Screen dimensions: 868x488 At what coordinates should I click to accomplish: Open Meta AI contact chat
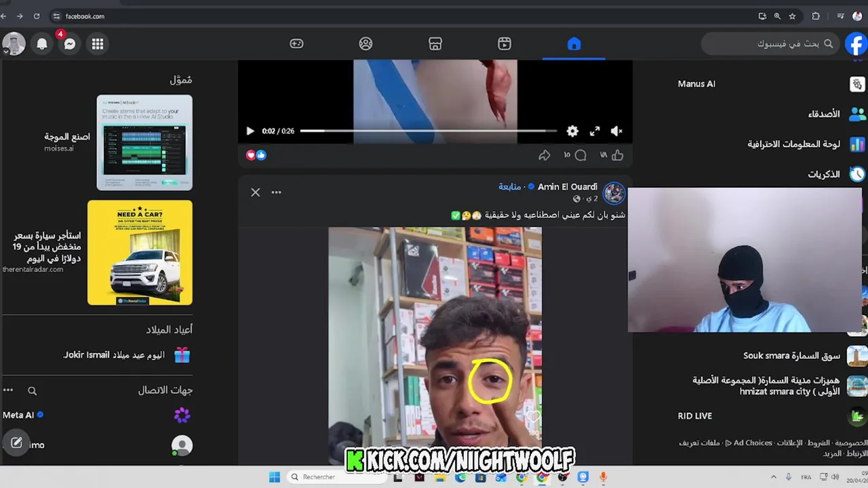point(98,415)
